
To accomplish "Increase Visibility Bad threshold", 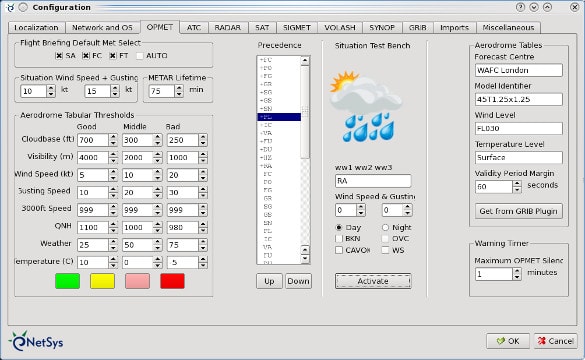I will click(203, 154).
